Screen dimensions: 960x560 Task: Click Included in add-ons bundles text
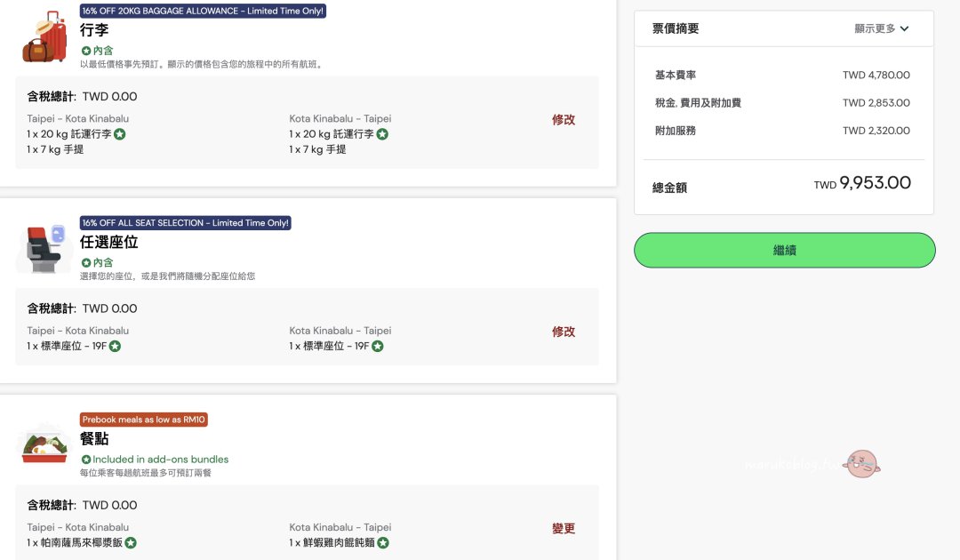pyautogui.click(x=160, y=460)
